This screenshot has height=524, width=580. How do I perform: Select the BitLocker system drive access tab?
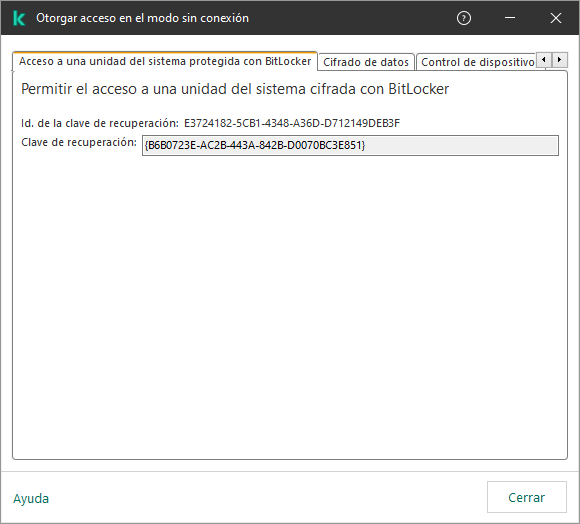click(x=165, y=61)
